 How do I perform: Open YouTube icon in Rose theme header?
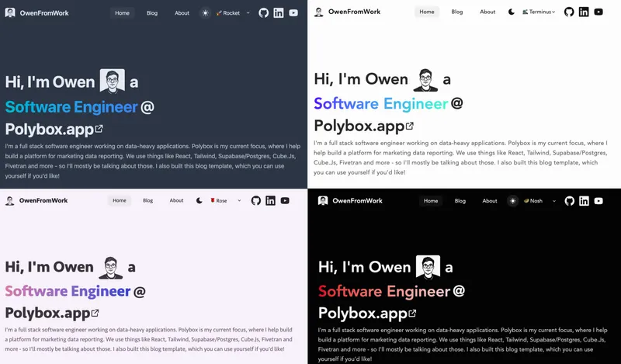[x=285, y=201]
